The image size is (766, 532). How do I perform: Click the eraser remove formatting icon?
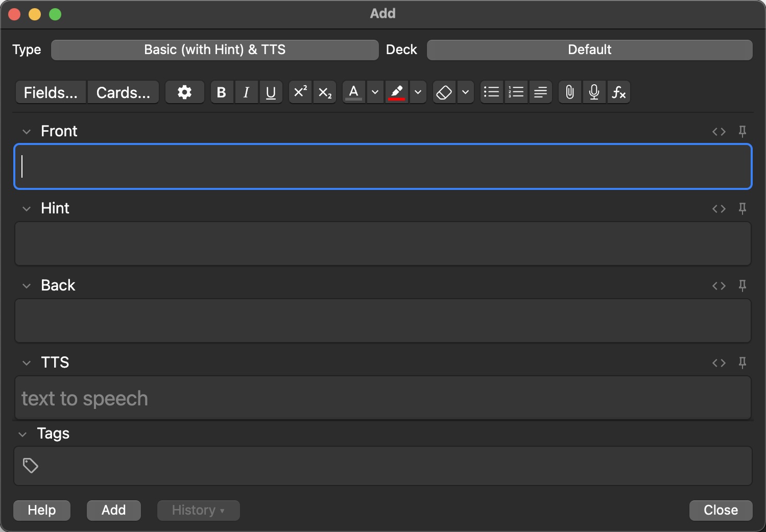[444, 92]
